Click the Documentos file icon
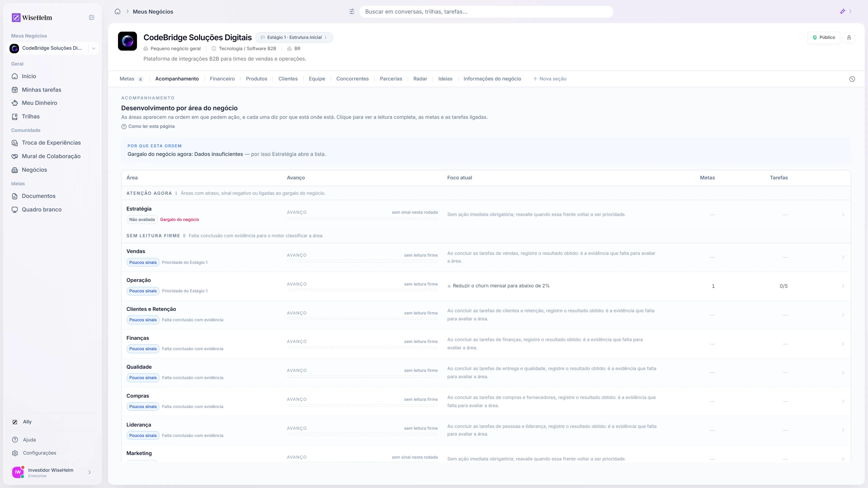The height and width of the screenshot is (488, 868). click(x=14, y=196)
